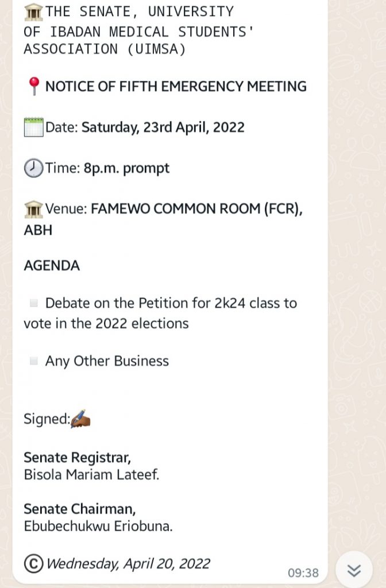This screenshot has width=386, height=588.
Task: Click the Wednesday, April 20, 2022 date line
Action: (128, 564)
